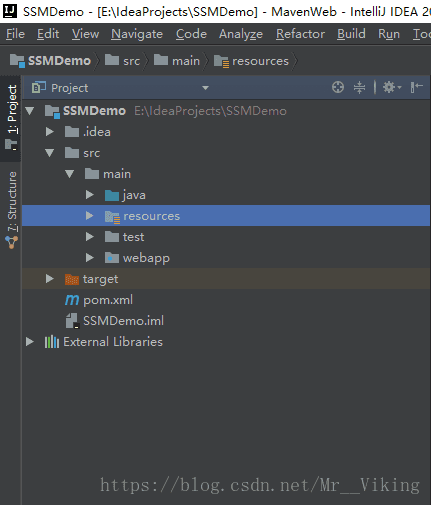The image size is (431, 505).
Task: Open the Refactor menu
Action: pos(300,34)
